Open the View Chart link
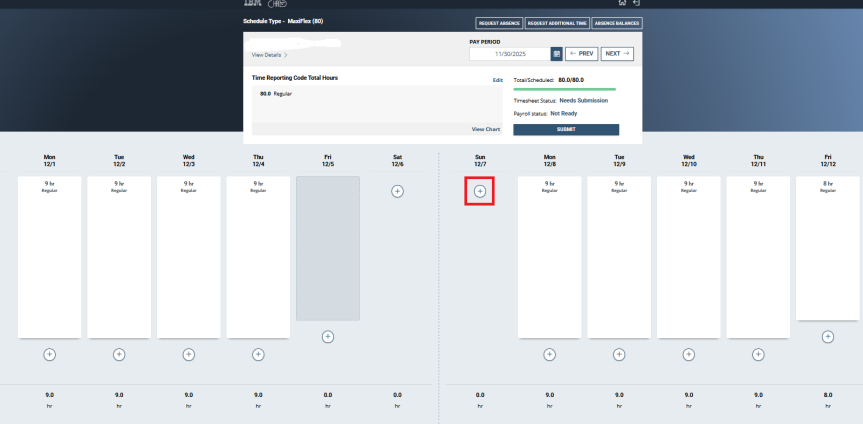This screenshot has width=863, height=424. tap(485, 129)
